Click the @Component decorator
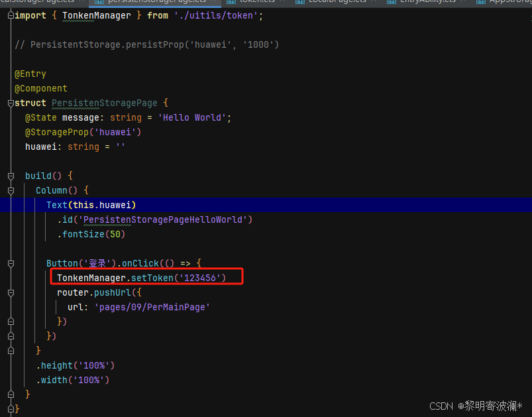This screenshot has width=532, height=417. [41, 89]
